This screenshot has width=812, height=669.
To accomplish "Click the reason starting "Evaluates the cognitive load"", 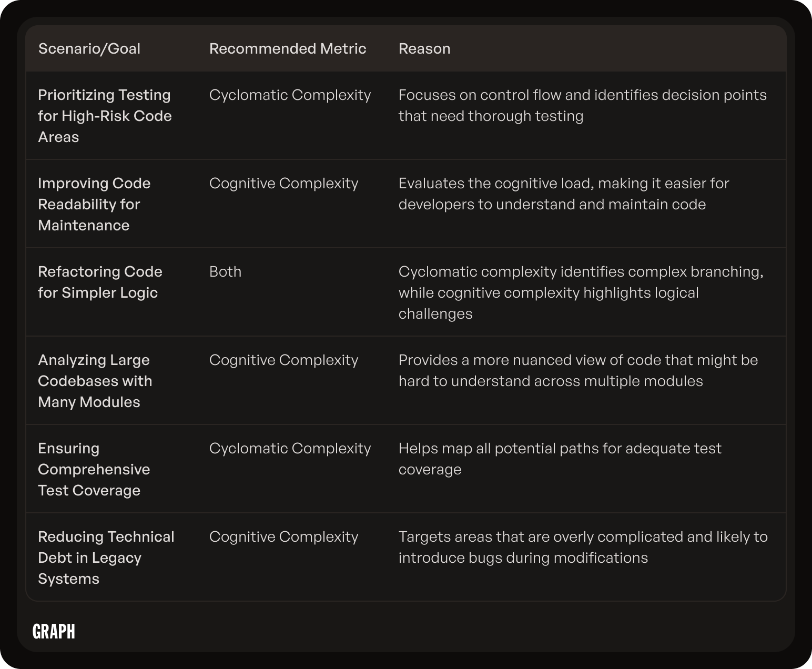I will coord(564,194).
